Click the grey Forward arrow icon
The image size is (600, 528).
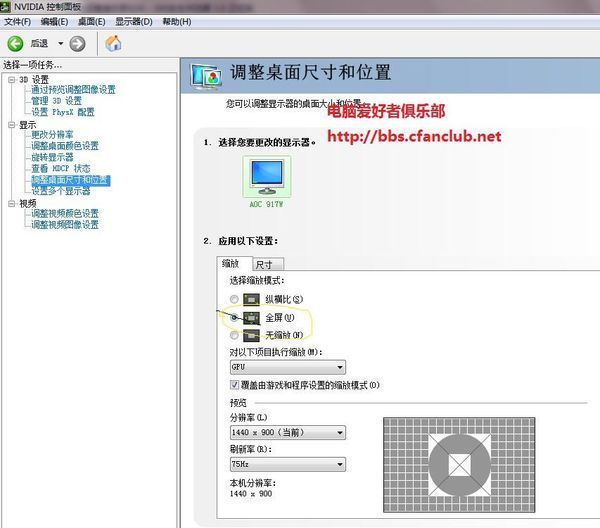tap(77, 44)
